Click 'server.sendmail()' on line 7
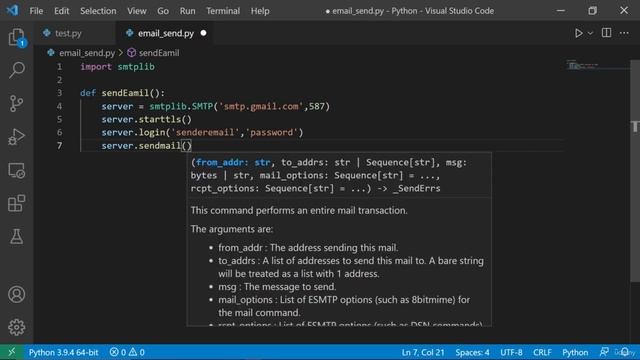Image resolution: width=640 pixels, height=360 pixels. click(x=147, y=146)
